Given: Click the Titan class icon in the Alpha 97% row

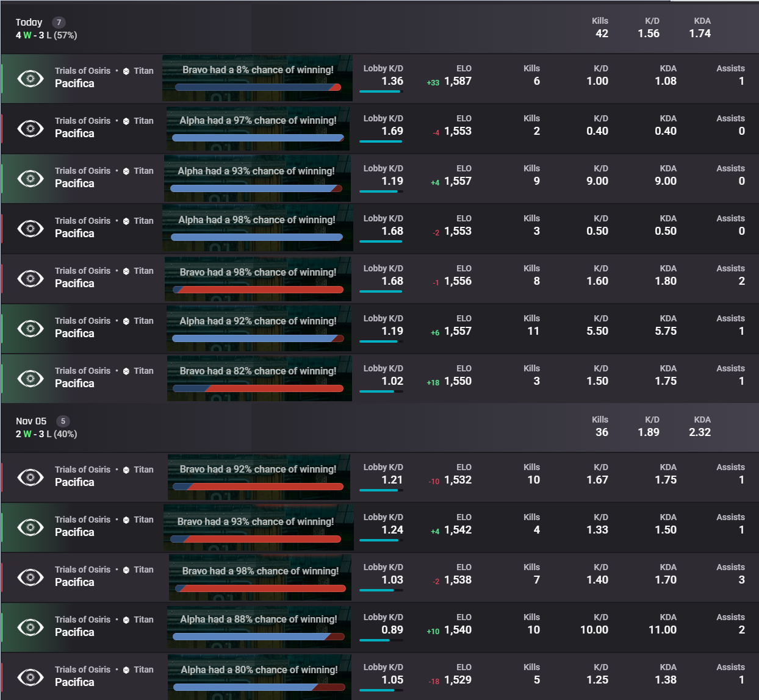Looking at the screenshot, I should click(x=126, y=121).
